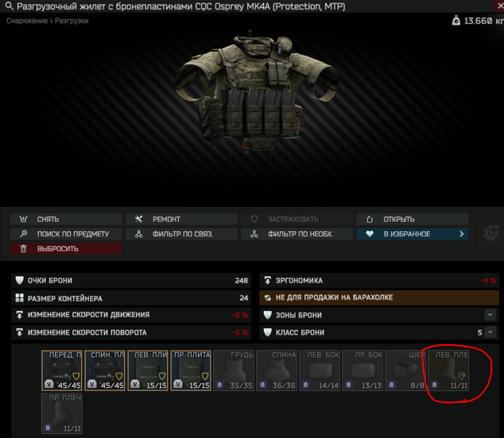Image resolution: width=504 pixels, height=438 pixels.
Task: Click ПОИСК ПО ПРЕДМЕТУ button
Action: 66,234
